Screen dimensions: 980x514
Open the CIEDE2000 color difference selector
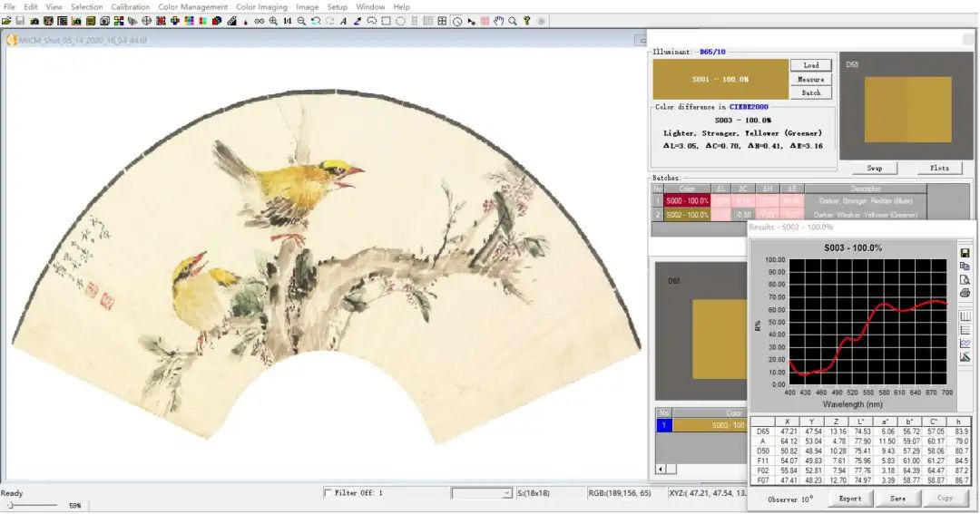pyautogui.click(x=748, y=107)
